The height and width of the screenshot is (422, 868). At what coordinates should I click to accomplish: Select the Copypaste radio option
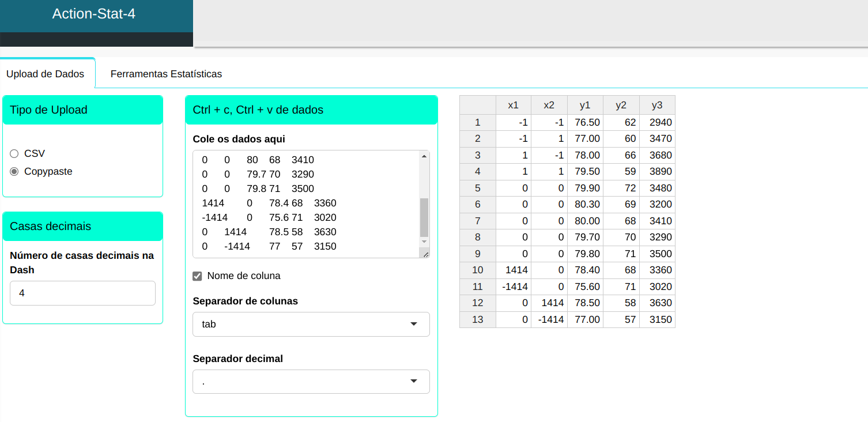coord(14,171)
